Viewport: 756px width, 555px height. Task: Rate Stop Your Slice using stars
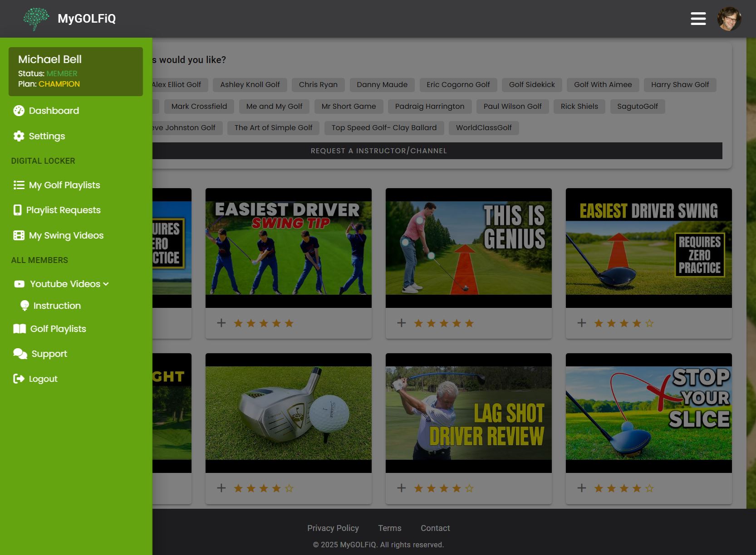tap(624, 488)
